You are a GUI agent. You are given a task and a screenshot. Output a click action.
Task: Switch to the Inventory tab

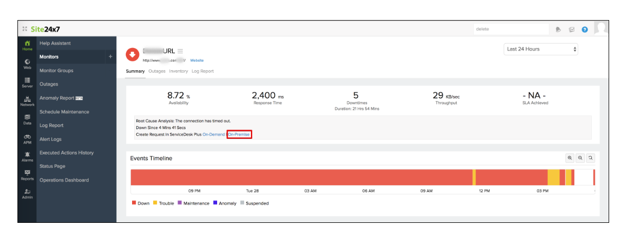click(179, 71)
